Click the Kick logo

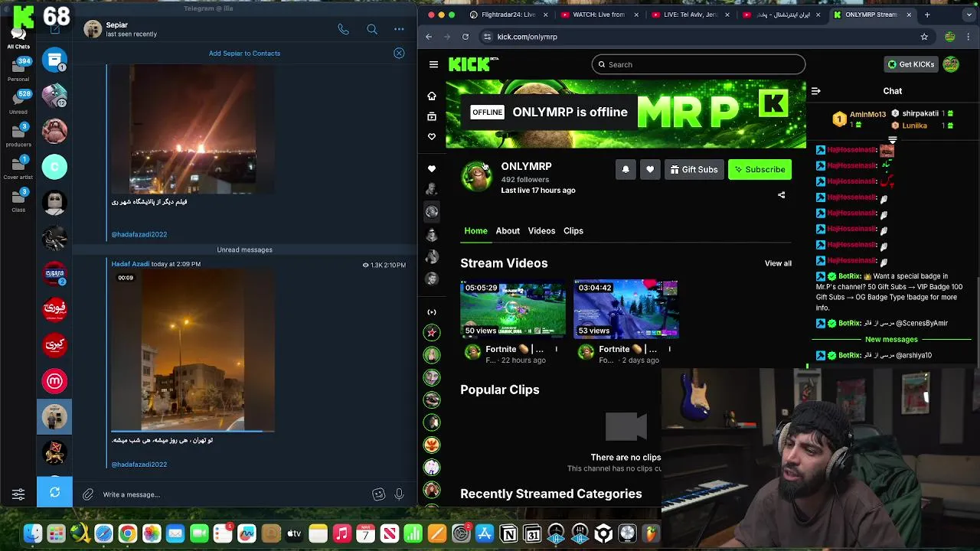pos(471,64)
